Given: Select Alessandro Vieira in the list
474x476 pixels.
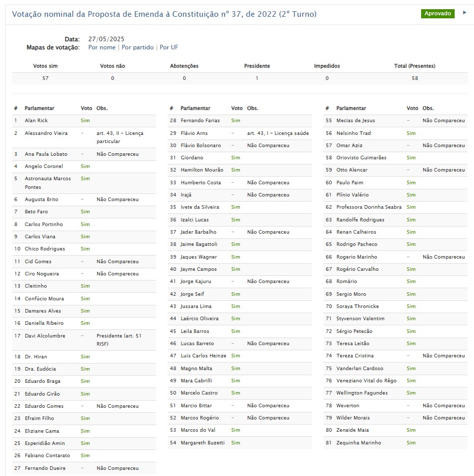Looking at the screenshot, I should 46,133.
